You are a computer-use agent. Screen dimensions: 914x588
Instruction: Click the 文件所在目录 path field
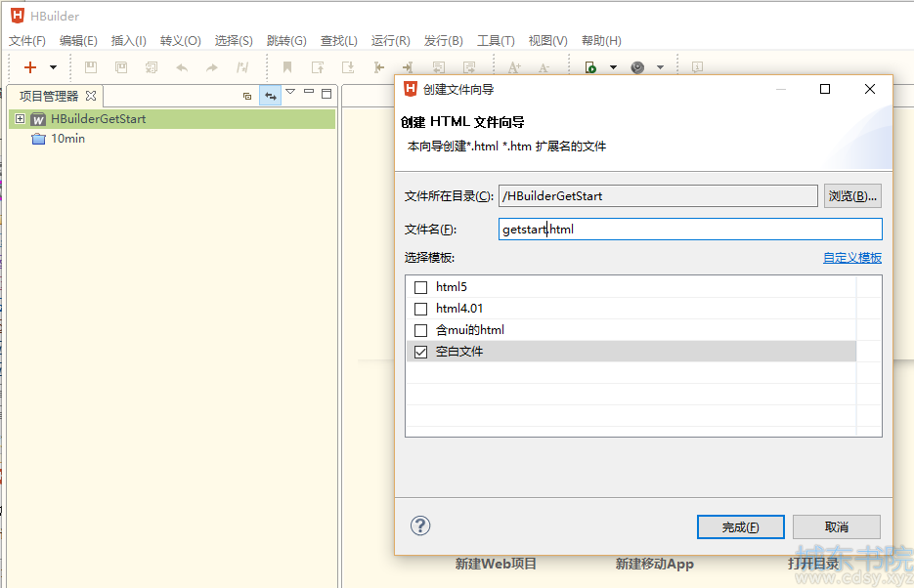coord(658,195)
